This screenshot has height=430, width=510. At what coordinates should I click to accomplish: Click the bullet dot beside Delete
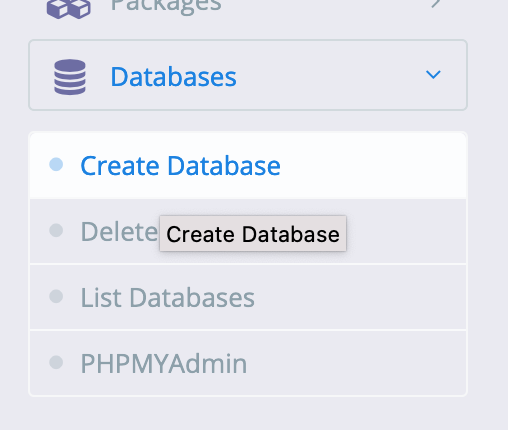point(56,230)
